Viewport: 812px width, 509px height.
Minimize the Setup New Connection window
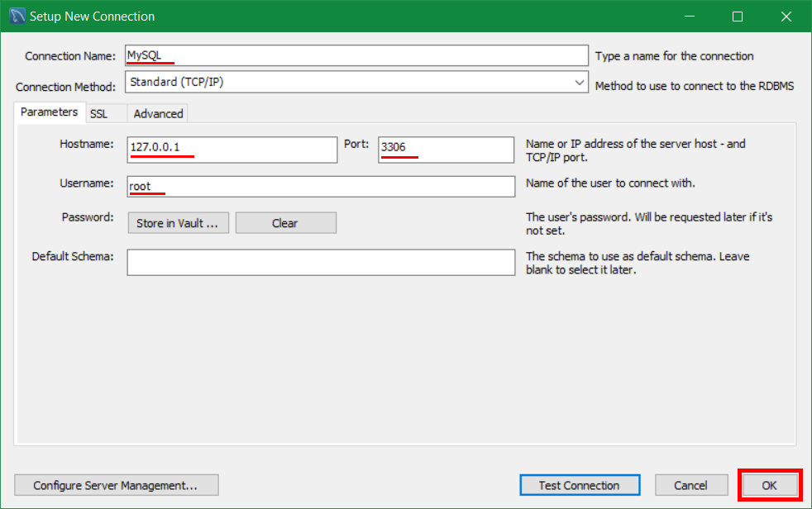(x=690, y=16)
